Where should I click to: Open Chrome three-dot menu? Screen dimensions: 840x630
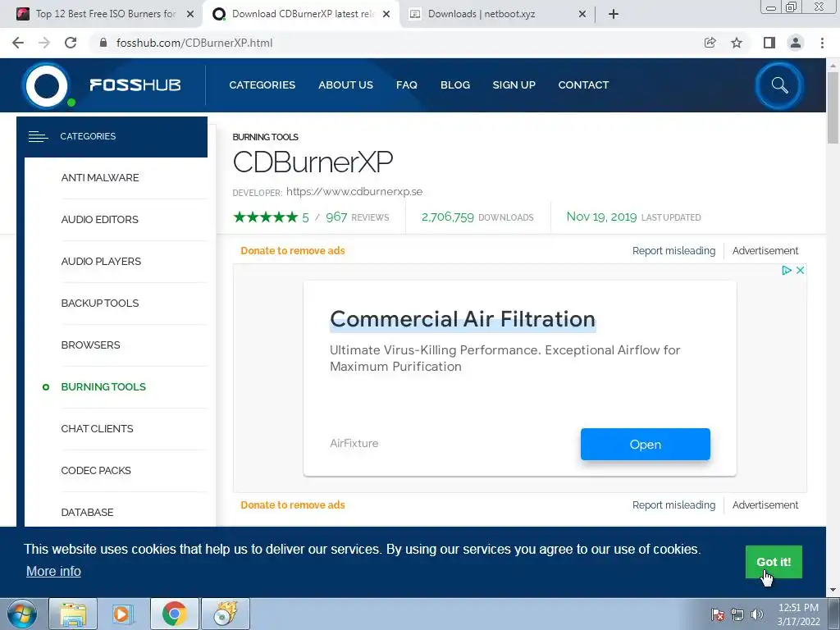click(x=822, y=43)
